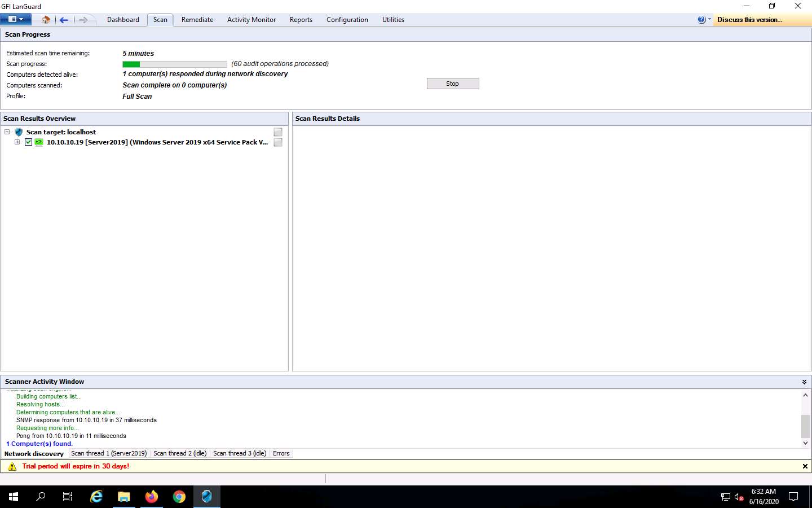The width and height of the screenshot is (812, 508).
Task: Switch to the Remediate tab
Action: pyautogui.click(x=197, y=20)
